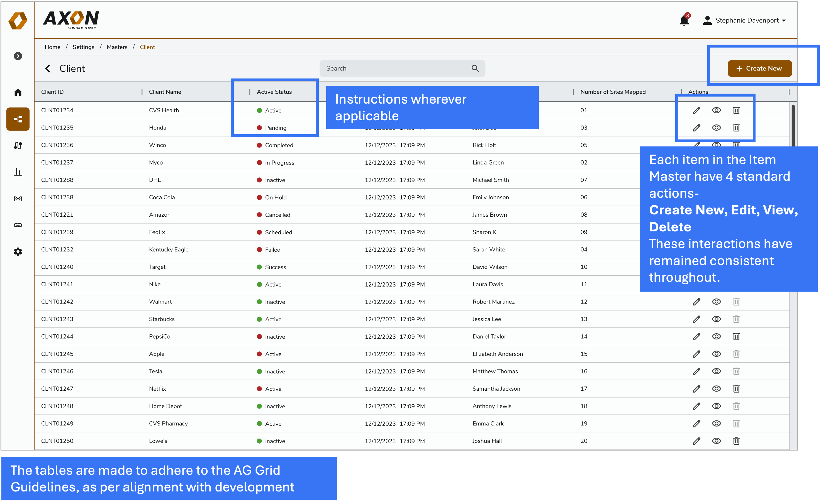
Task: Select the In Progress status cell
Action: coord(276,163)
